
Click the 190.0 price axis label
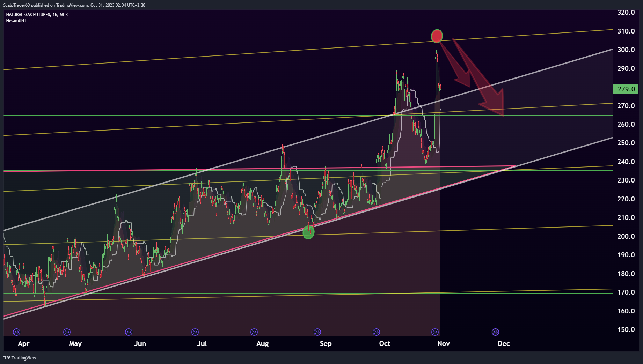coord(626,255)
